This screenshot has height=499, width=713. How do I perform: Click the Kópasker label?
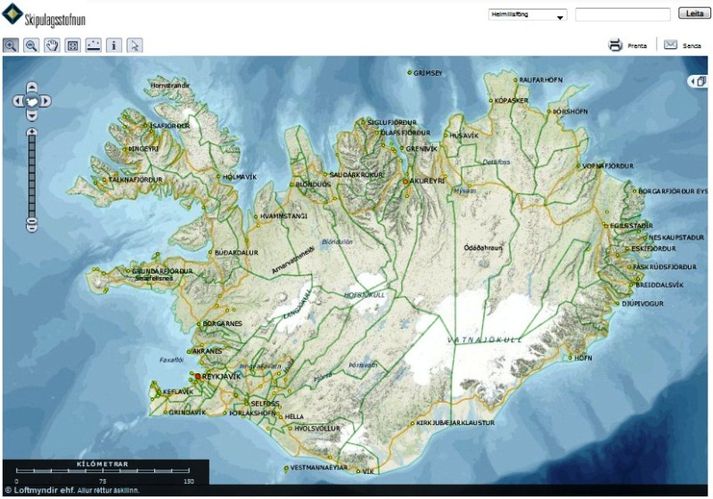(512, 101)
